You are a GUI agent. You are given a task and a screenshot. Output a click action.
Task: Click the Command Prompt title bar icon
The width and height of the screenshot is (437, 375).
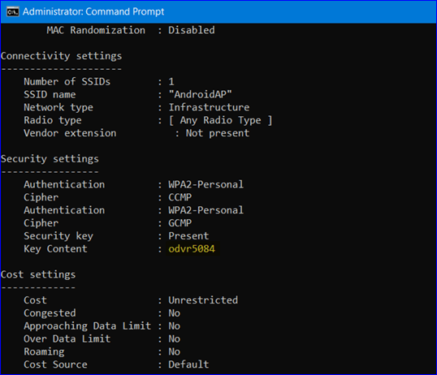coord(13,12)
